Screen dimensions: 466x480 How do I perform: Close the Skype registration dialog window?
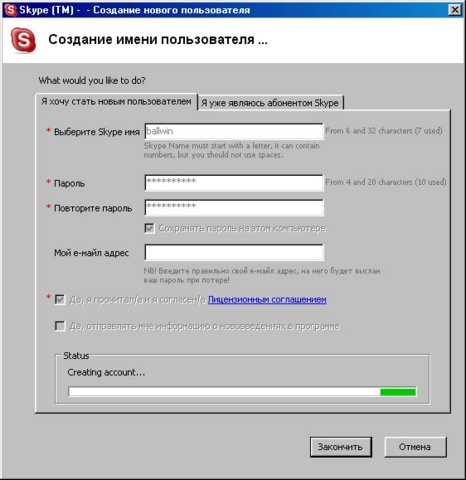tap(455, 10)
